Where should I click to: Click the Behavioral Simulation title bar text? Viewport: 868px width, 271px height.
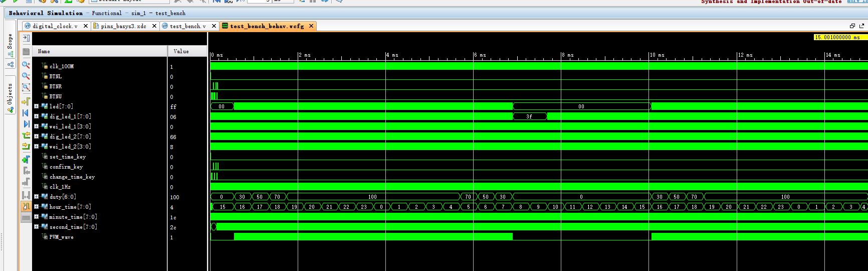(x=46, y=13)
